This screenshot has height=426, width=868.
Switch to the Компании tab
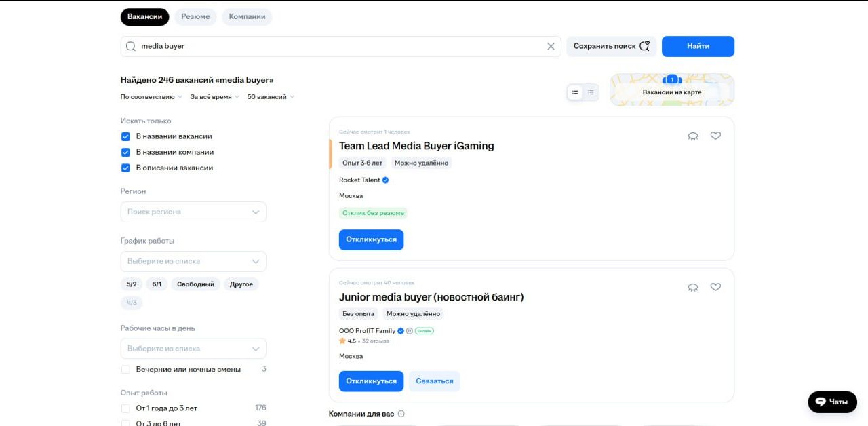point(247,17)
